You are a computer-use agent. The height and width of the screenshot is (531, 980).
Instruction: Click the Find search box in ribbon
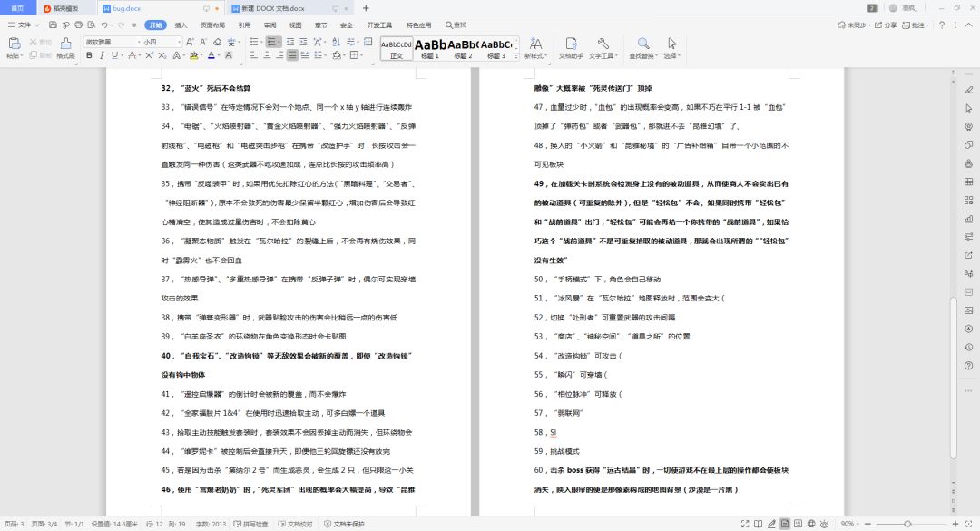456,25
